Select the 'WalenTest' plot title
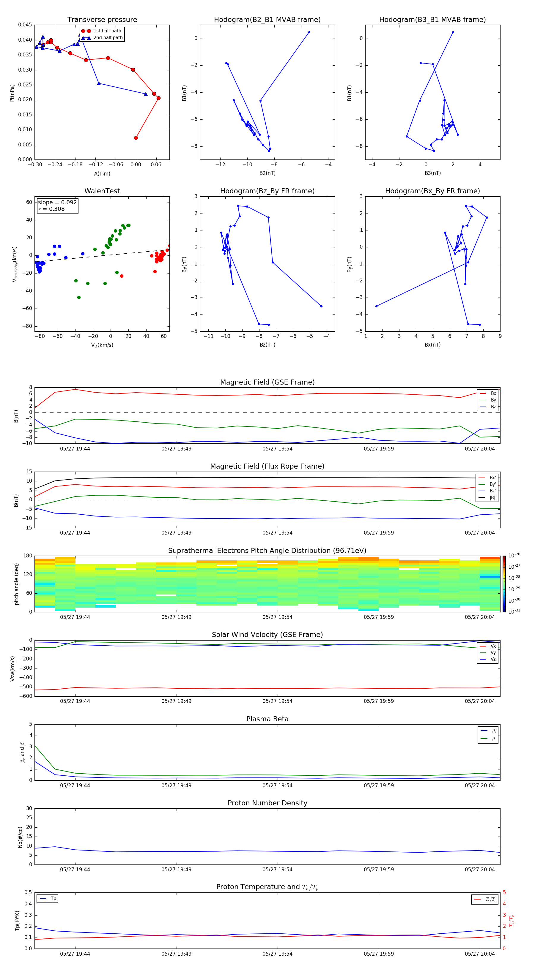Screen dimensions: 535x980 [x=102, y=191]
